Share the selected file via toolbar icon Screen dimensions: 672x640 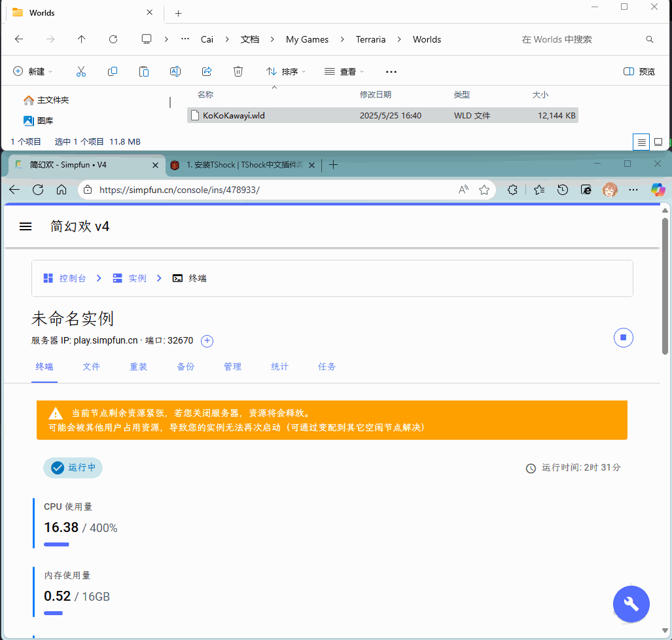click(x=207, y=71)
